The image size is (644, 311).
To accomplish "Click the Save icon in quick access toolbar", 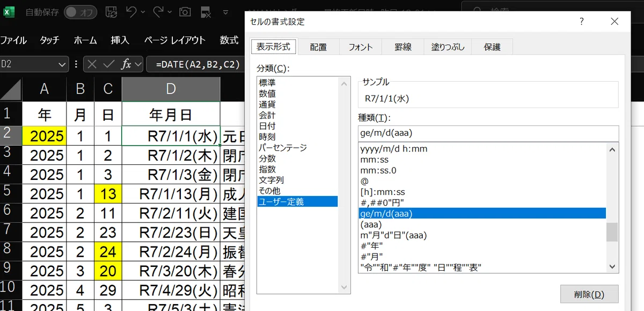I will pyautogui.click(x=111, y=11).
